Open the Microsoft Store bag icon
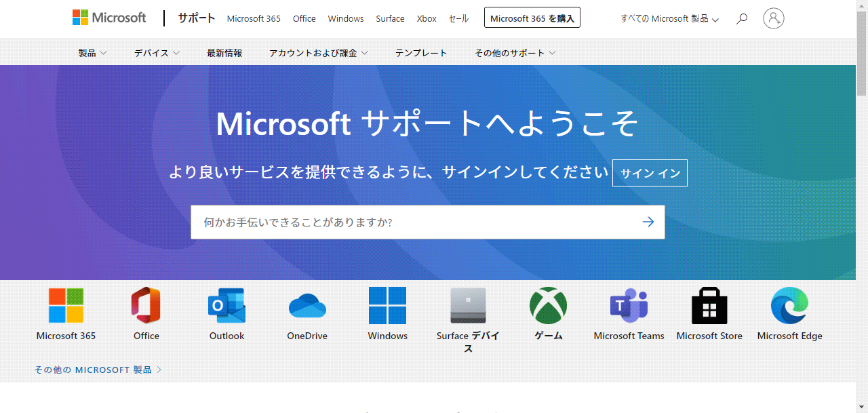This screenshot has width=868, height=413. pos(709,305)
